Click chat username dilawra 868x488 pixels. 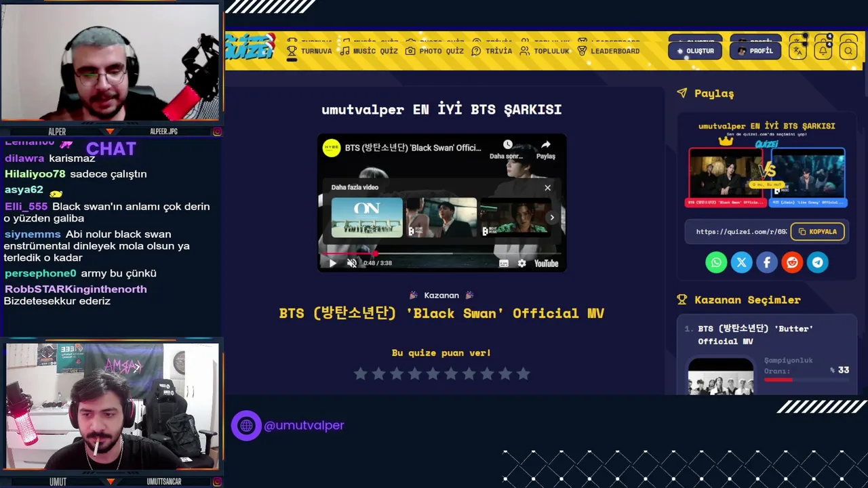point(24,158)
